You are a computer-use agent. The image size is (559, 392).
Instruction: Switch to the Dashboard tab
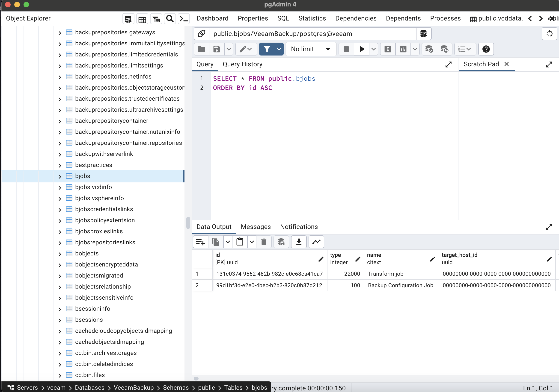click(x=212, y=18)
